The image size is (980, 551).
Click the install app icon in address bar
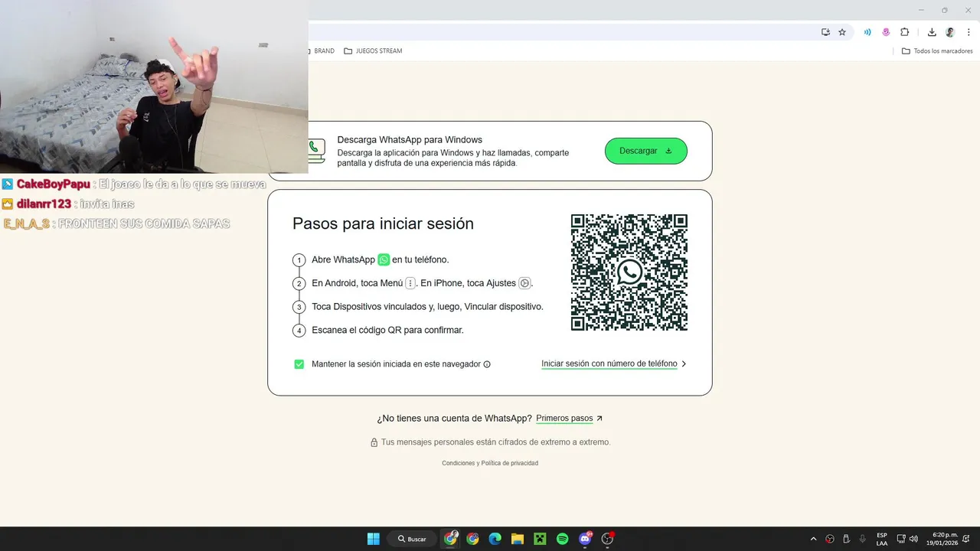click(x=825, y=32)
